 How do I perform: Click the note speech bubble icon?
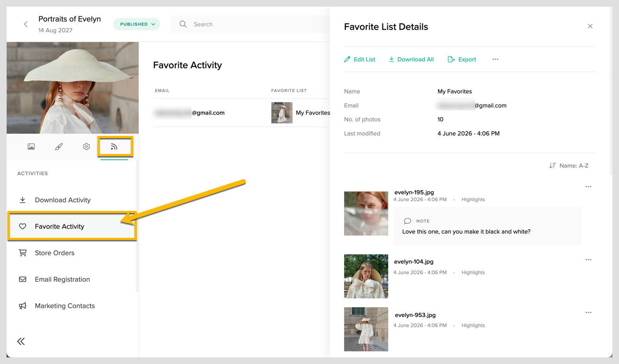pyautogui.click(x=407, y=221)
